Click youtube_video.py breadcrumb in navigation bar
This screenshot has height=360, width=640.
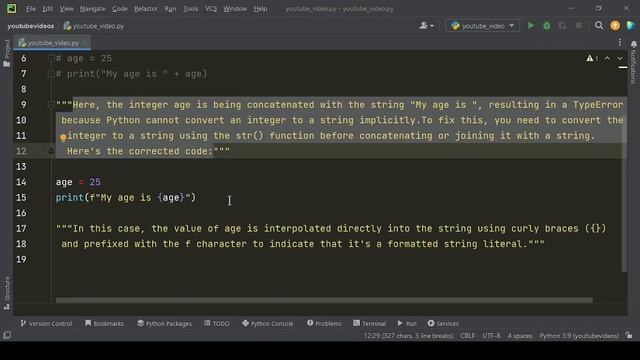[x=93, y=26]
